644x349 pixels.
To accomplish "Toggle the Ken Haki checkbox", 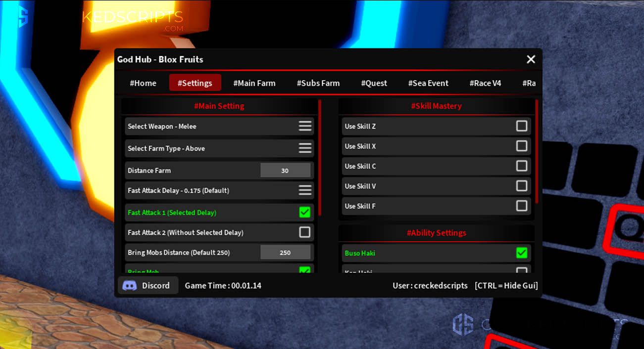I will click(x=522, y=270).
